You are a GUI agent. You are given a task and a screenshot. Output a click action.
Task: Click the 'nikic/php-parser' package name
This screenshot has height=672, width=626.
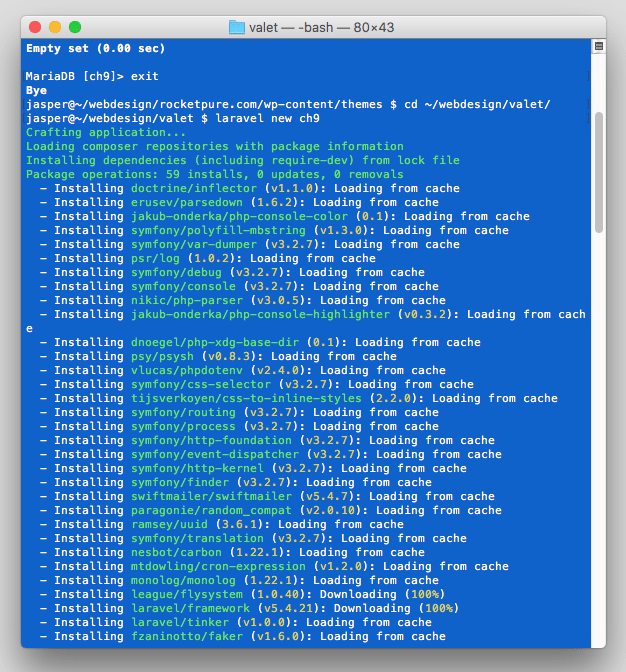187,300
